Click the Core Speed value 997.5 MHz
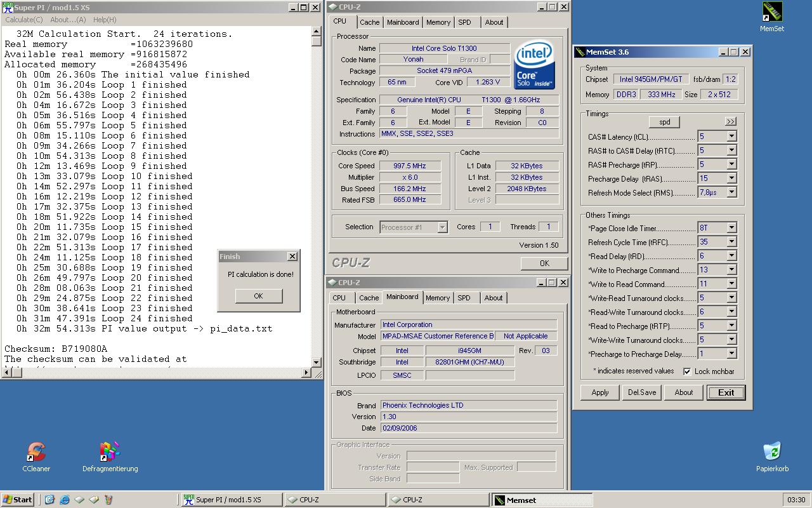This screenshot has height=508, width=812. pos(409,166)
